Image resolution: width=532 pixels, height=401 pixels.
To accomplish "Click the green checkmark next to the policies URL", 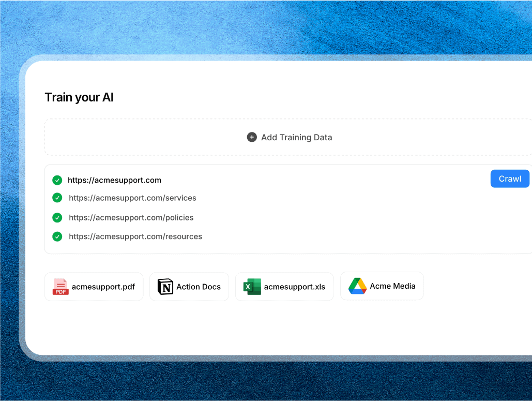I will point(57,218).
